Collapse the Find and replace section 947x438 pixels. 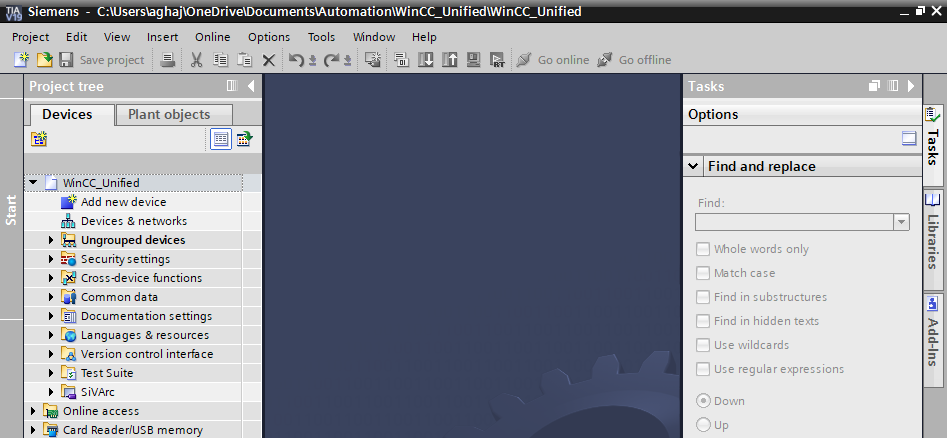tap(693, 166)
